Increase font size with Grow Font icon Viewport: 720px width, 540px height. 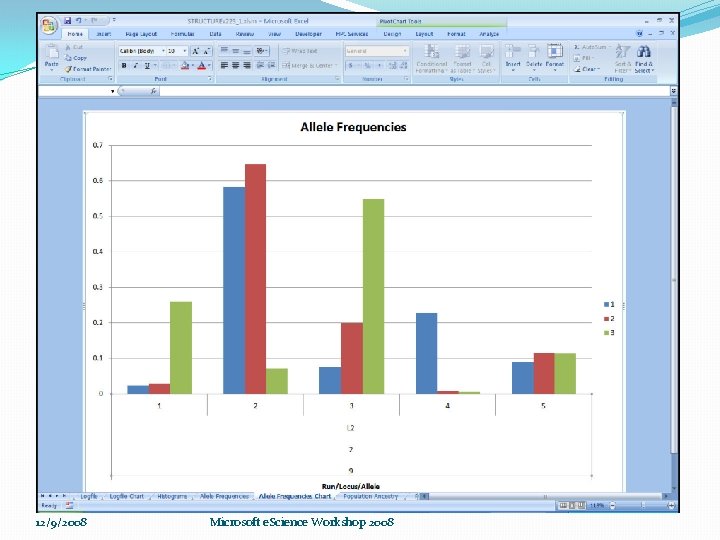pyautogui.click(x=196, y=51)
